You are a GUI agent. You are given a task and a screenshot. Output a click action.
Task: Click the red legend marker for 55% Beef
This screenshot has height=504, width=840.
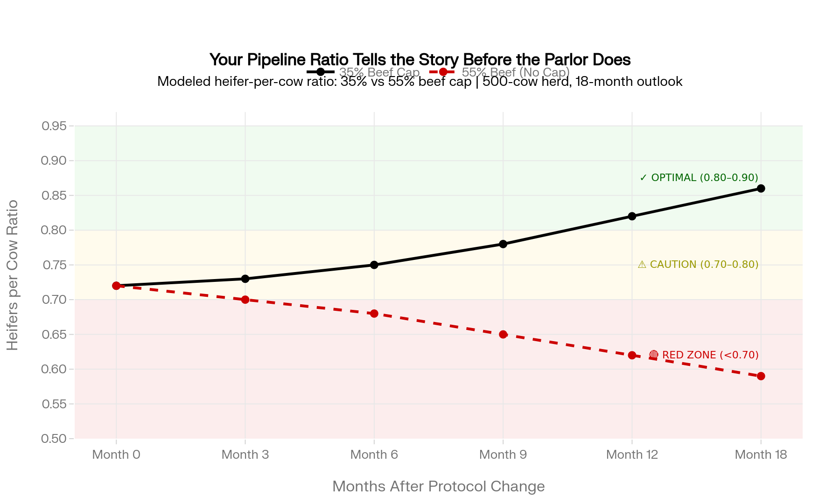[443, 72]
